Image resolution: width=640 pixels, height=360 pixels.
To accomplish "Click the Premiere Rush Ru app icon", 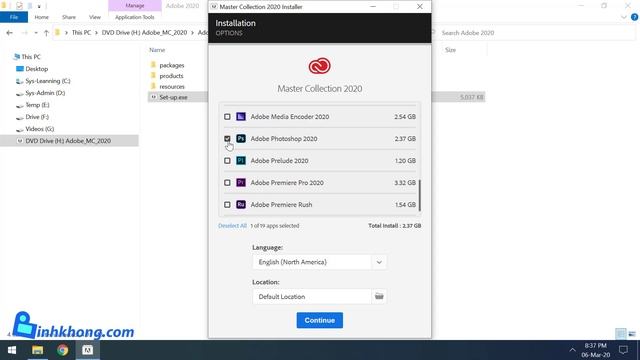I will click(241, 205).
